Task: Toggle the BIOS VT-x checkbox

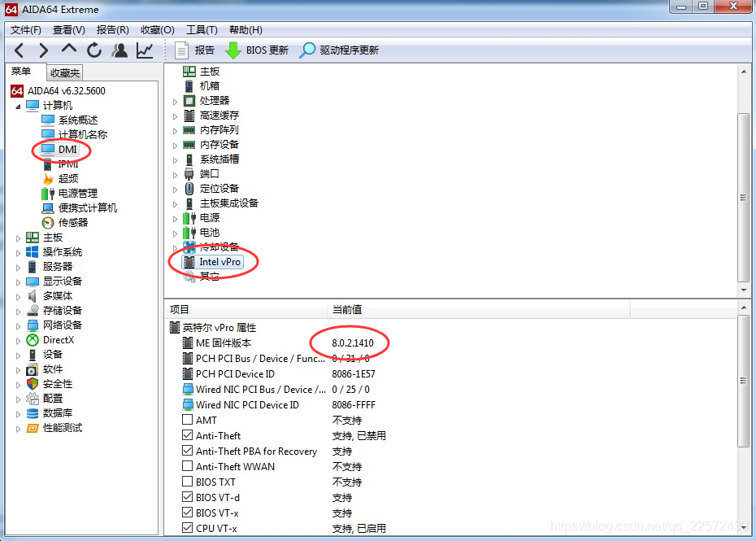Action: click(x=188, y=512)
